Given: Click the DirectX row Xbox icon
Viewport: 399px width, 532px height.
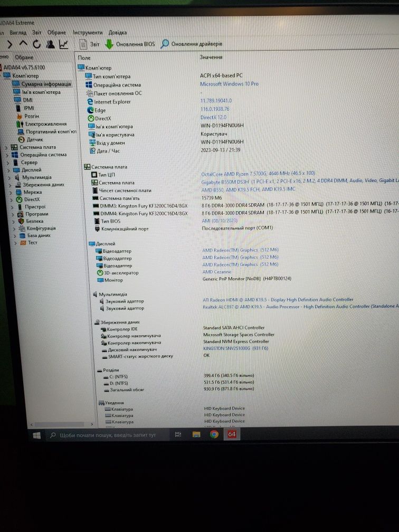Looking at the screenshot, I should (91, 118).
